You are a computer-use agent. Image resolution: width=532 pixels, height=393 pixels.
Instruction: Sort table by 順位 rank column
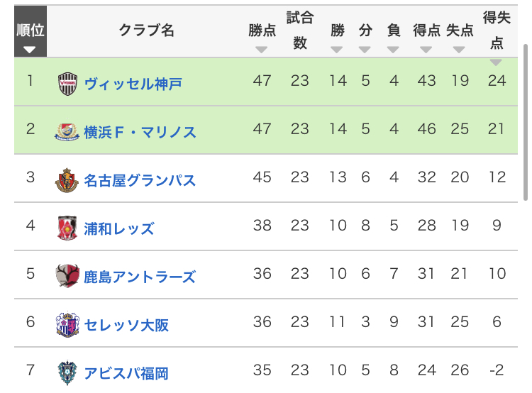(x=31, y=31)
